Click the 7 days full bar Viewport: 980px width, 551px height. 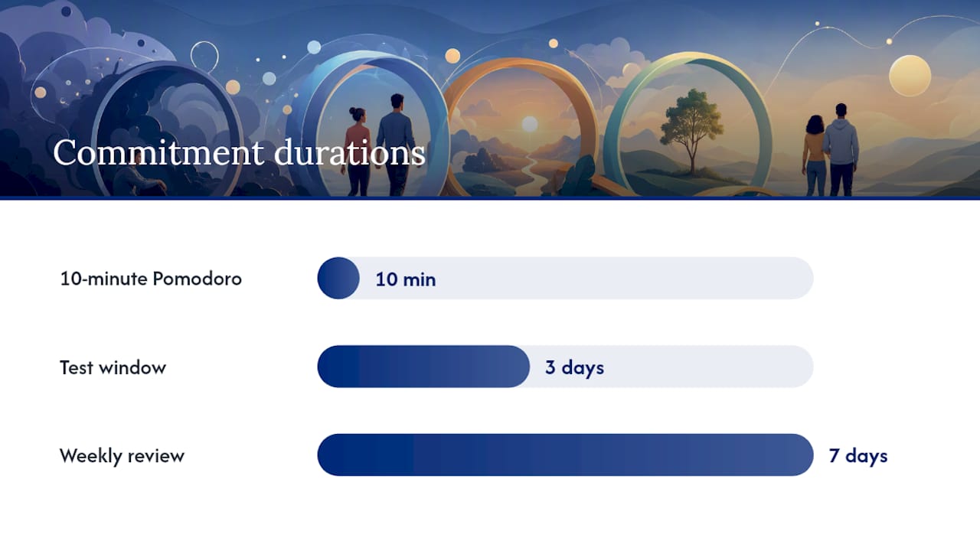coord(565,455)
